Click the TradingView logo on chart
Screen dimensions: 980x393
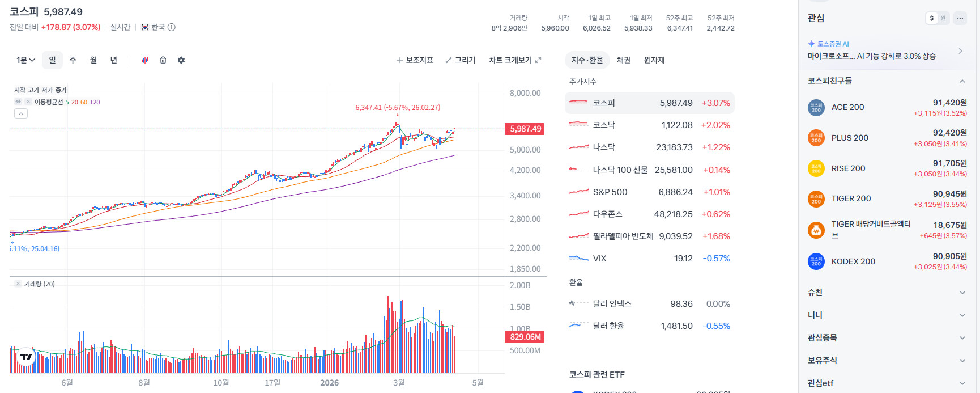point(26,357)
